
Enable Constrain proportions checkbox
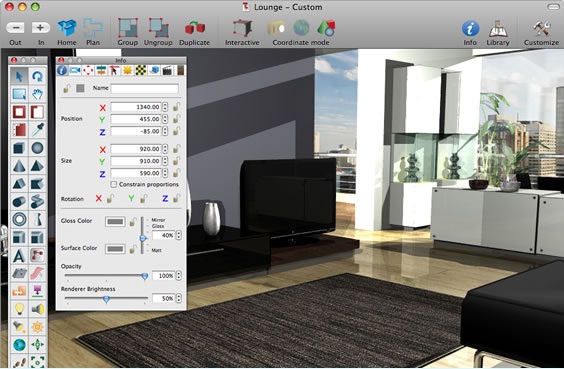[114, 184]
